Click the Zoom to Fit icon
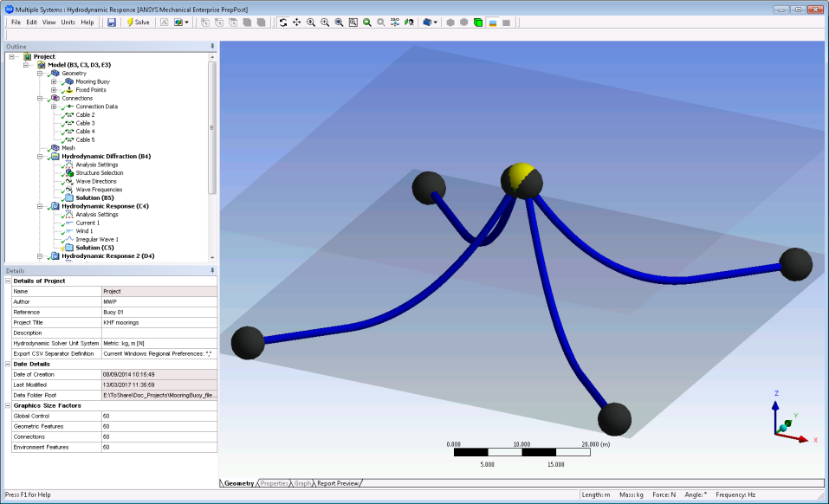The width and height of the screenshot is (829, 504). point(366,23)
